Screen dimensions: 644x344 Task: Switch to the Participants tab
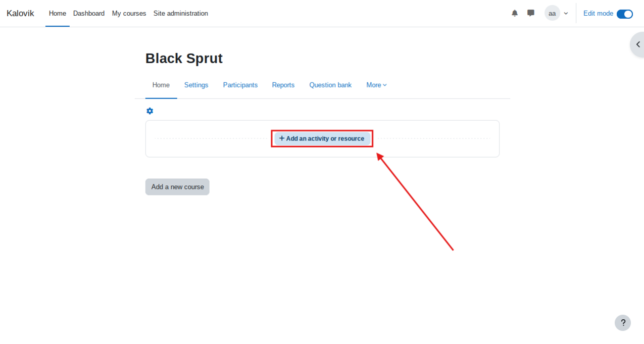click(240, 85)
